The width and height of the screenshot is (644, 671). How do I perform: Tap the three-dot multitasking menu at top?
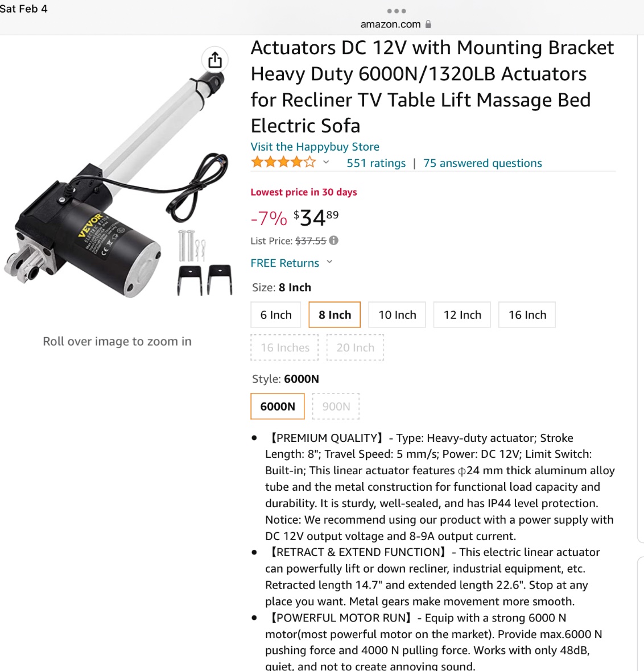[396, 11]
